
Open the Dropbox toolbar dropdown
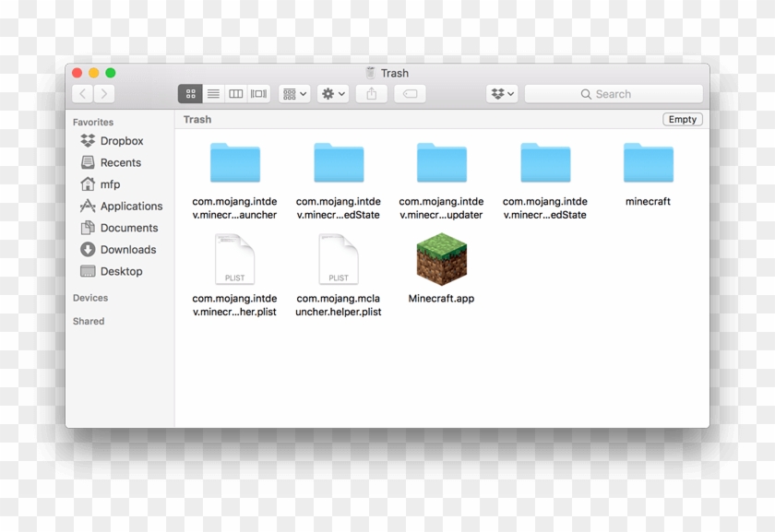coord(502,94)
